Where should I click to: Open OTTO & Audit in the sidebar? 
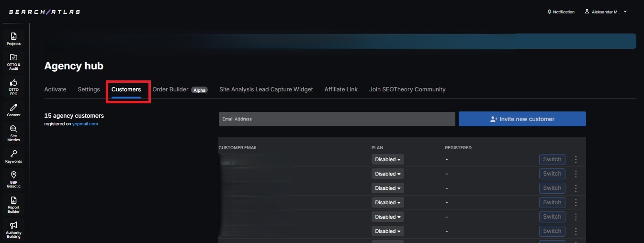coord(13,62)
